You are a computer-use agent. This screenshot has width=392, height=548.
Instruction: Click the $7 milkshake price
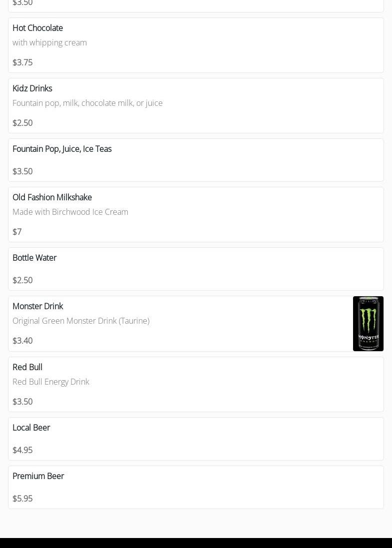click(x=17, y=232)
